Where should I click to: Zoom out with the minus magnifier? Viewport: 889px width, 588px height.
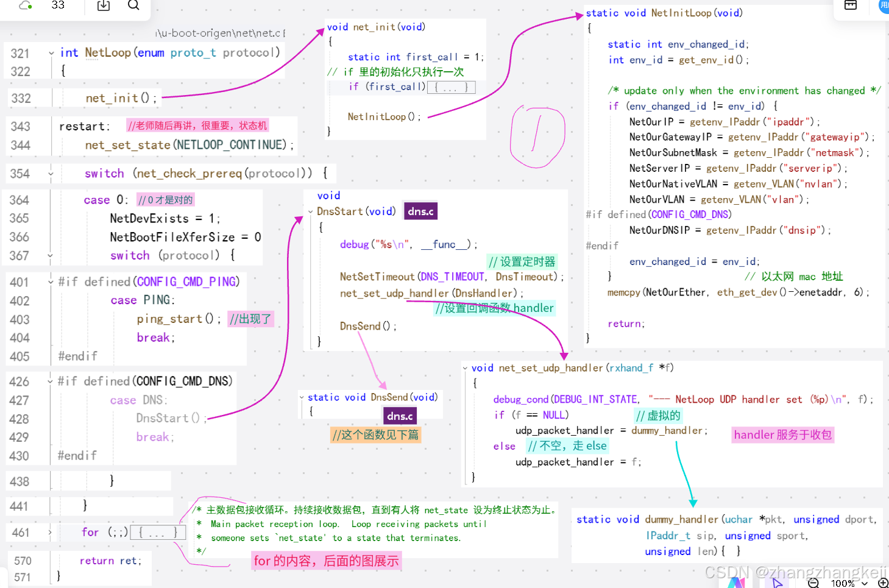tap(813, 583)
